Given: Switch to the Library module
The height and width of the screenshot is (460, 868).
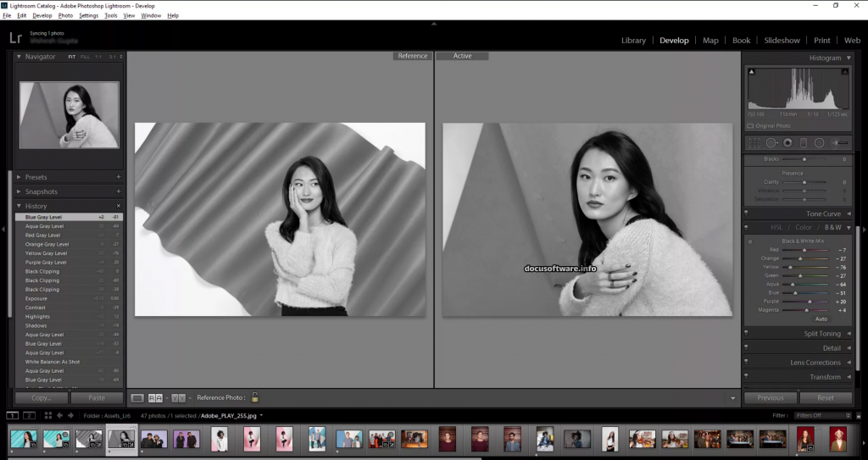Looking at the screenshot, I should click(x=633, y=40).
